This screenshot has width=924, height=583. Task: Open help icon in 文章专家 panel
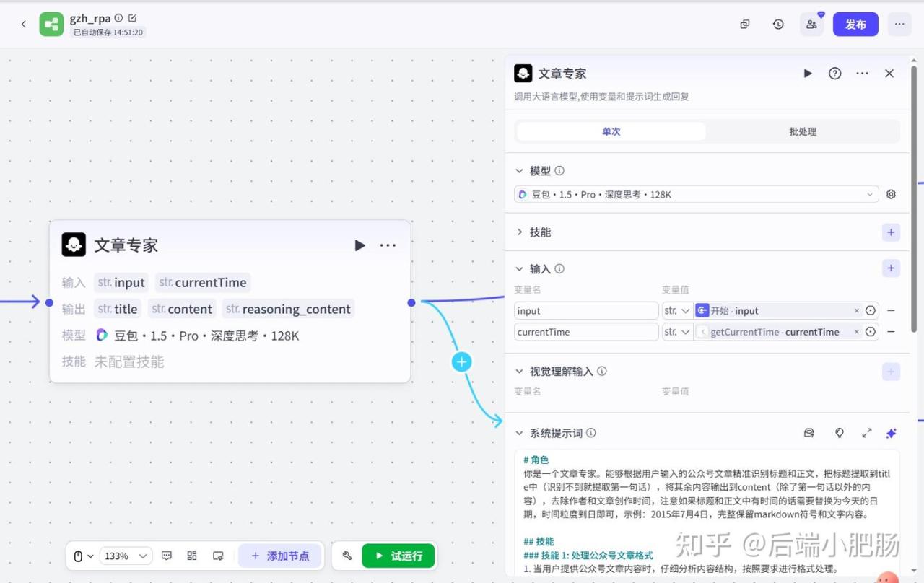click(x=835, y=74)
